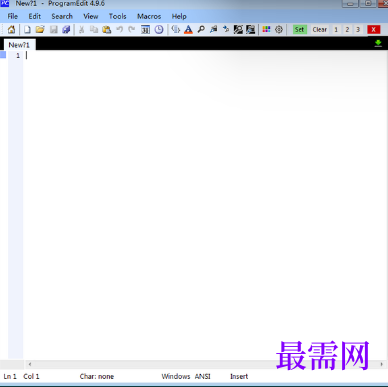Click the Save All stacked disks icon
This screenshot has width=388, height=387.
pyautogui.click(x=66, y=30)
